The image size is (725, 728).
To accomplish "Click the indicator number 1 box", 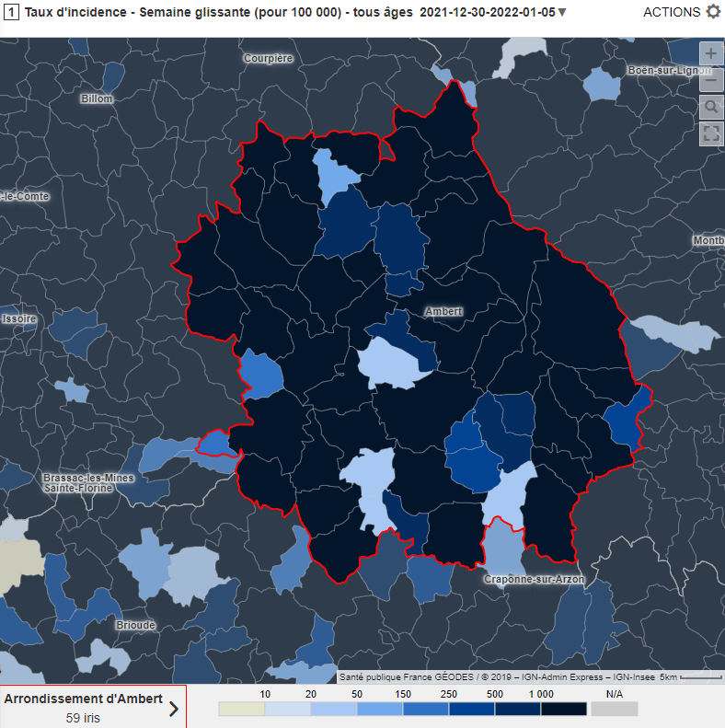I will pyautogui.click(x=11, y=12).
